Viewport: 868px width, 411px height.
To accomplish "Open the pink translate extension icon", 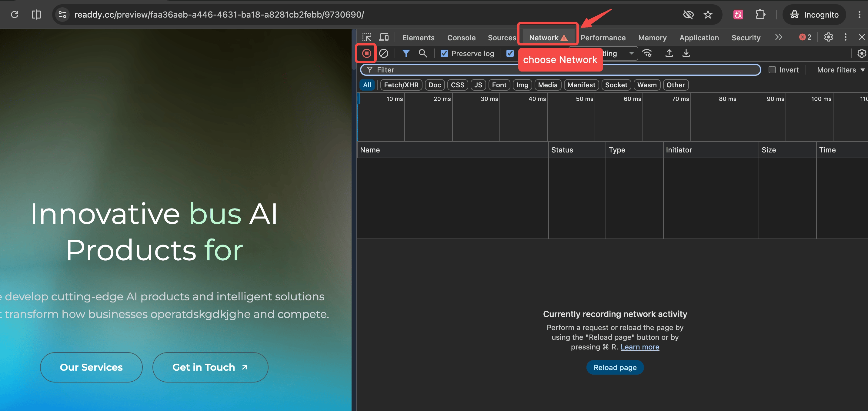I will [x=738, y=15].
